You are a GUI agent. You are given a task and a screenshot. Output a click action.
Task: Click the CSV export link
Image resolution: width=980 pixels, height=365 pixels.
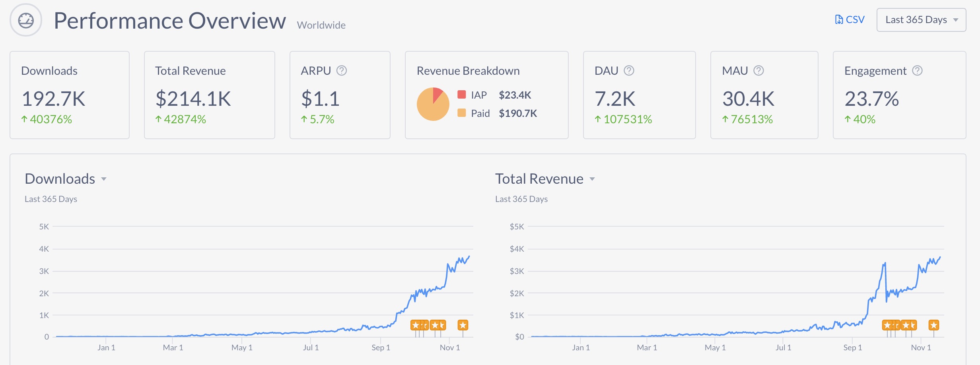click(855, 19)
